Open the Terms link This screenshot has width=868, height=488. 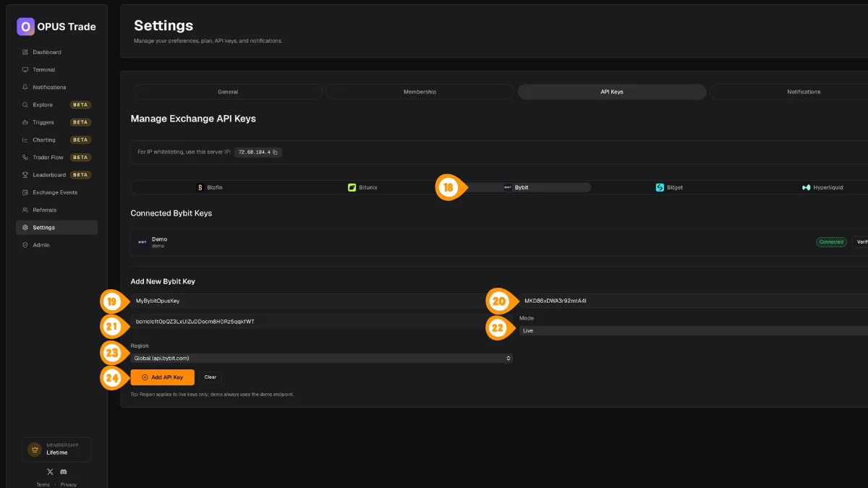tap(43, 484)
